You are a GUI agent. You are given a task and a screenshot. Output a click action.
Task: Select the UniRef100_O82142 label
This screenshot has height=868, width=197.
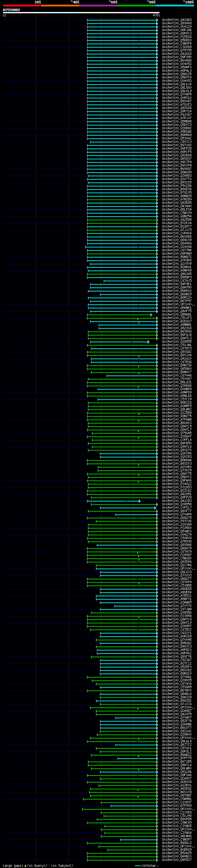(176, 731)
